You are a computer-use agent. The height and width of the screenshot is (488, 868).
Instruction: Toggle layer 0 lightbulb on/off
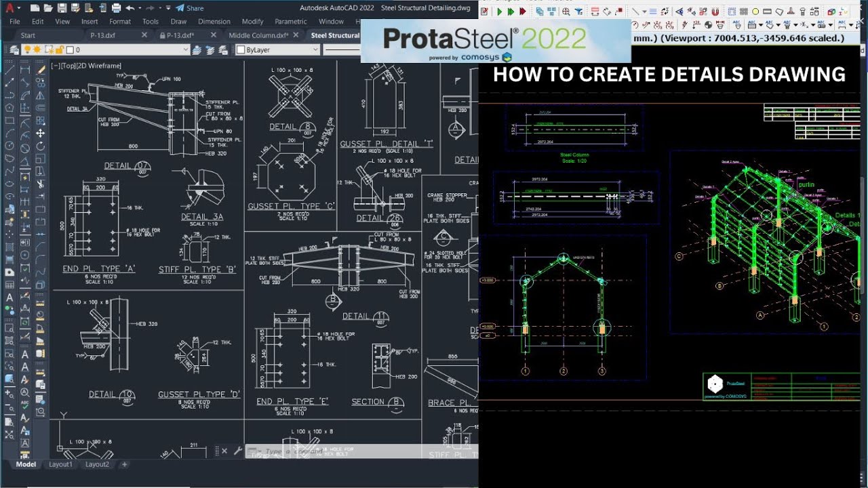[x=27, y=50]
